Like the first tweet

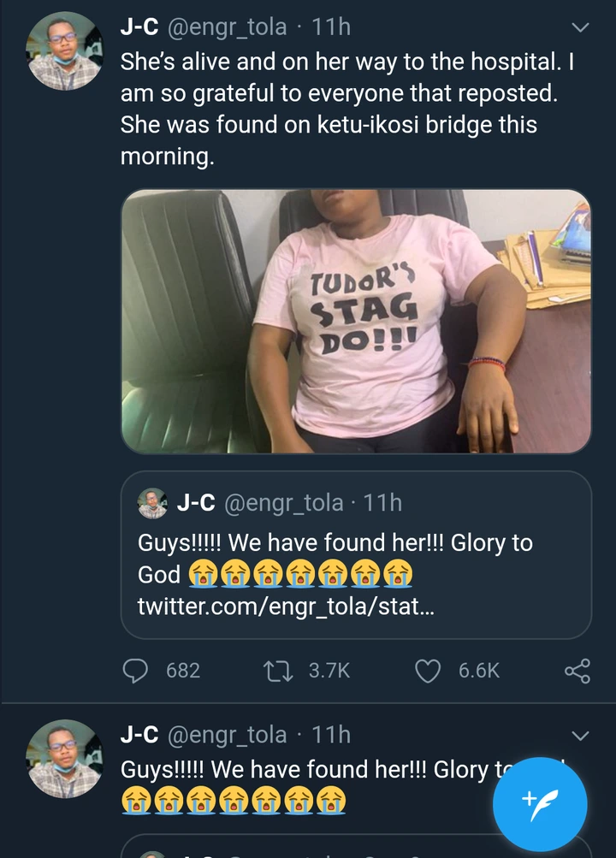point(428,670)
